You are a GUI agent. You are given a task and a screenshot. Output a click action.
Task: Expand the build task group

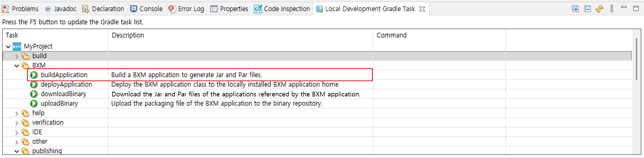(17, 56)
